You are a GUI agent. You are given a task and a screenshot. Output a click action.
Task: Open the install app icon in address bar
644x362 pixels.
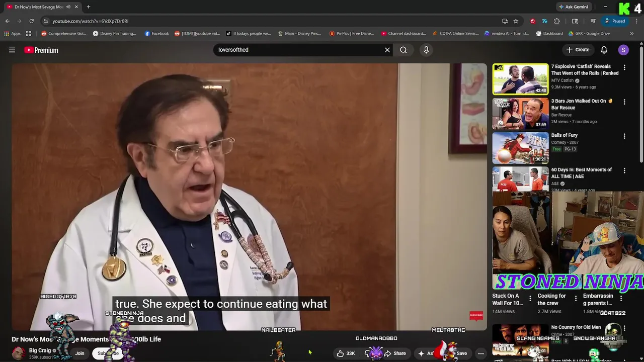tap(505, 21)
